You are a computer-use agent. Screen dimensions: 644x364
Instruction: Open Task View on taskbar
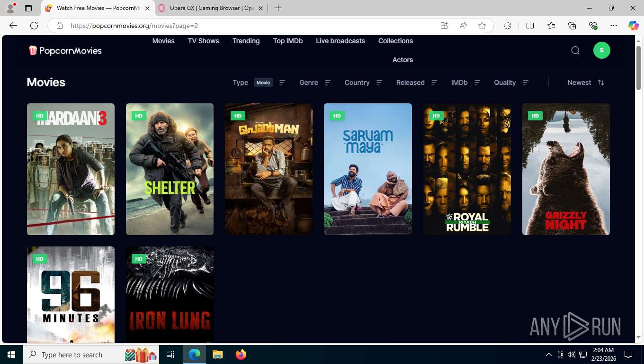pyautogui.click(x=170, y=355)
